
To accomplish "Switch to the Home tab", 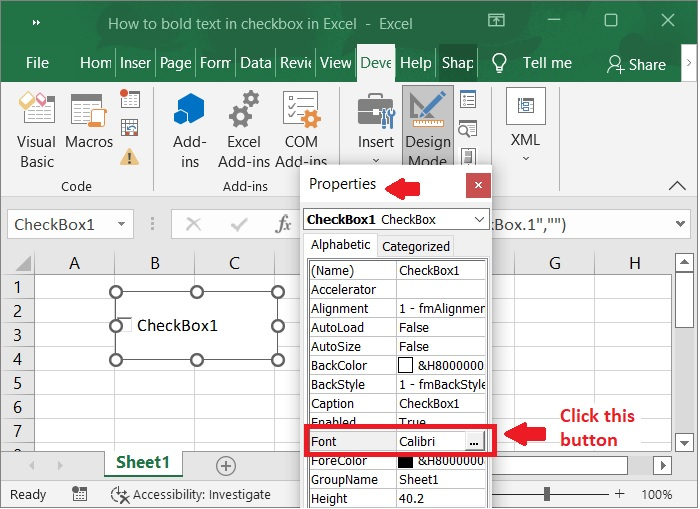I will (96, 63).
